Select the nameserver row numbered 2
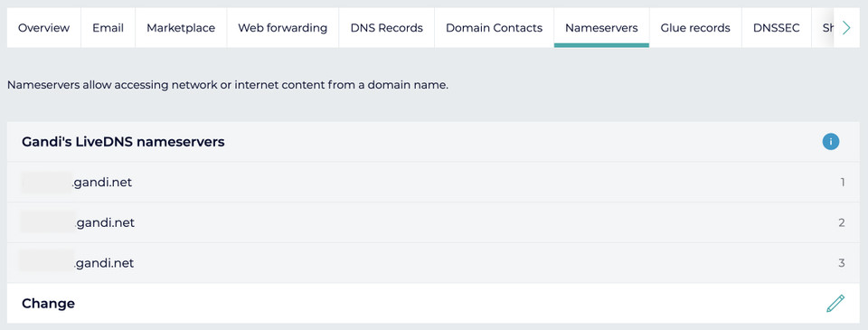This screenshot has width=868, height=330. (434, 222)
